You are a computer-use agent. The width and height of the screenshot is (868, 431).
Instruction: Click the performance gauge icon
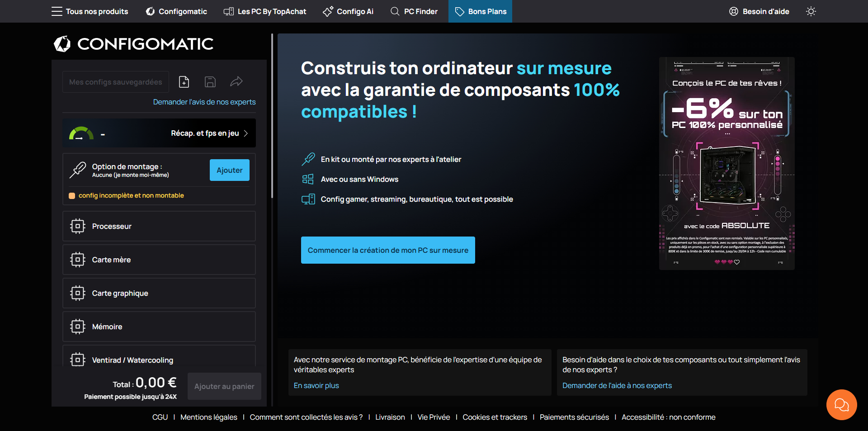(x=81, y=133)
